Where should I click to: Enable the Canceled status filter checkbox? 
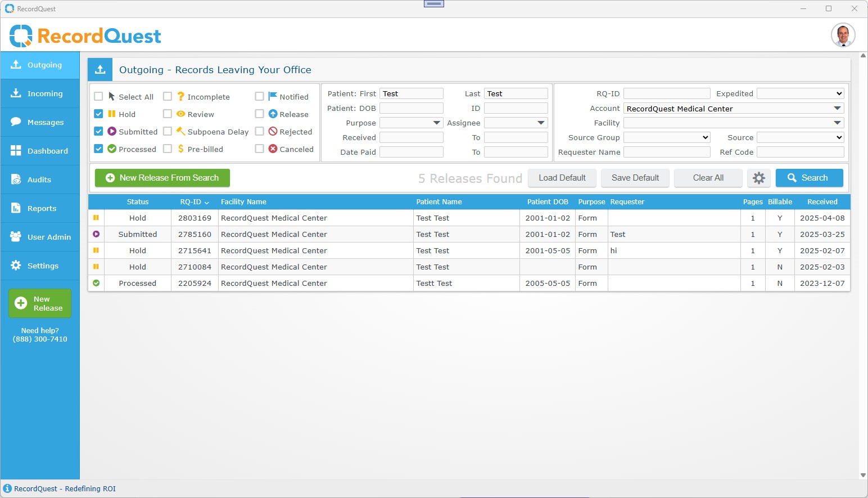[x=259, y=149]
